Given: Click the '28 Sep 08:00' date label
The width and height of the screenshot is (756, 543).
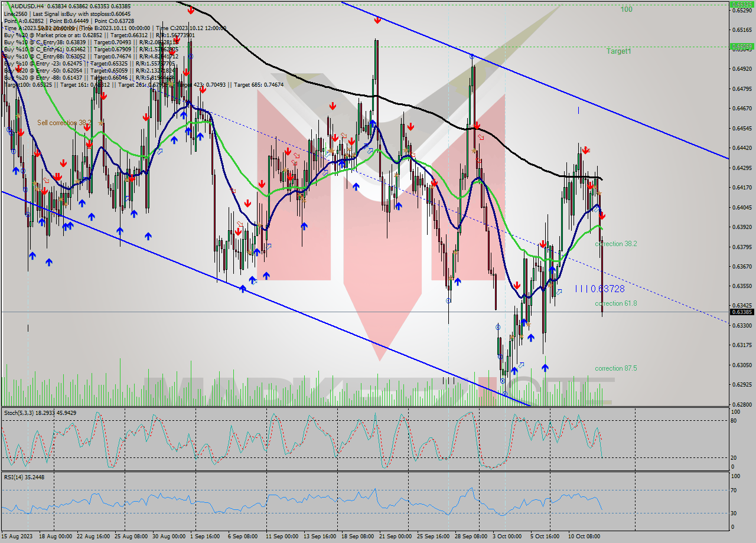Looking at the screenshot, I should pos(471,537).
